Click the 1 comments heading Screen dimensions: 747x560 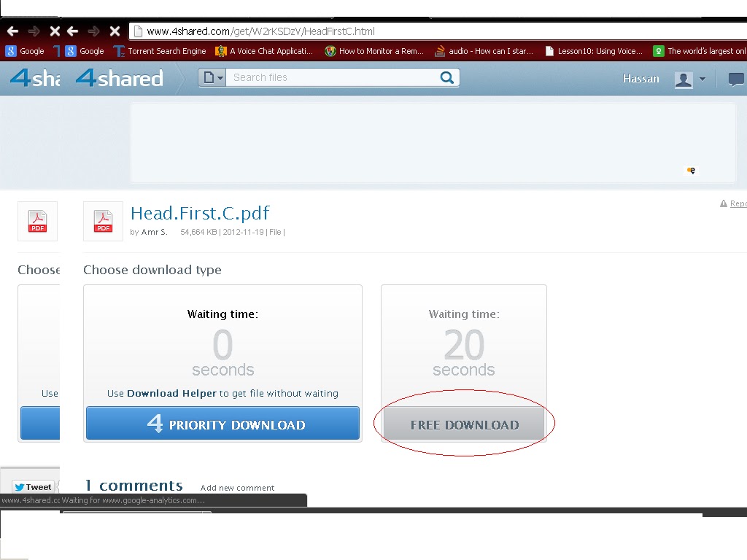(x=134, y=485)
